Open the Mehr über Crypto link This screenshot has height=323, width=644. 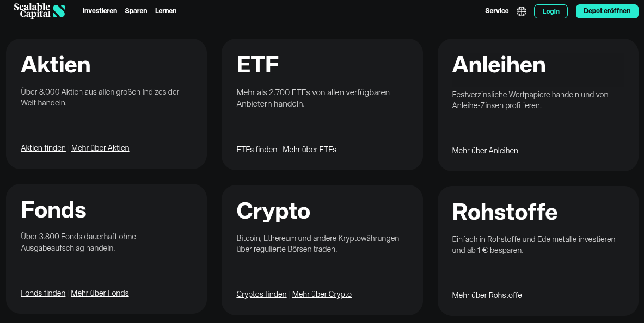[x=322, y=294]
